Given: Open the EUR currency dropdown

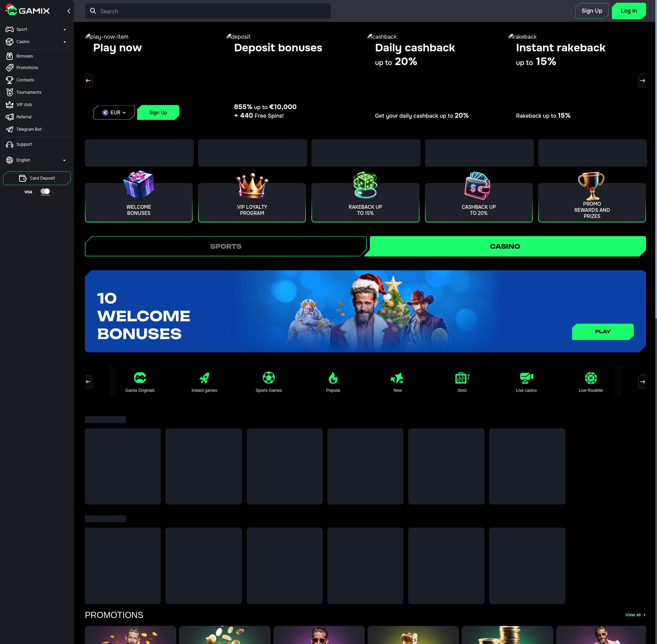Looking at the screenshot, I should click(x=114, y=113).
